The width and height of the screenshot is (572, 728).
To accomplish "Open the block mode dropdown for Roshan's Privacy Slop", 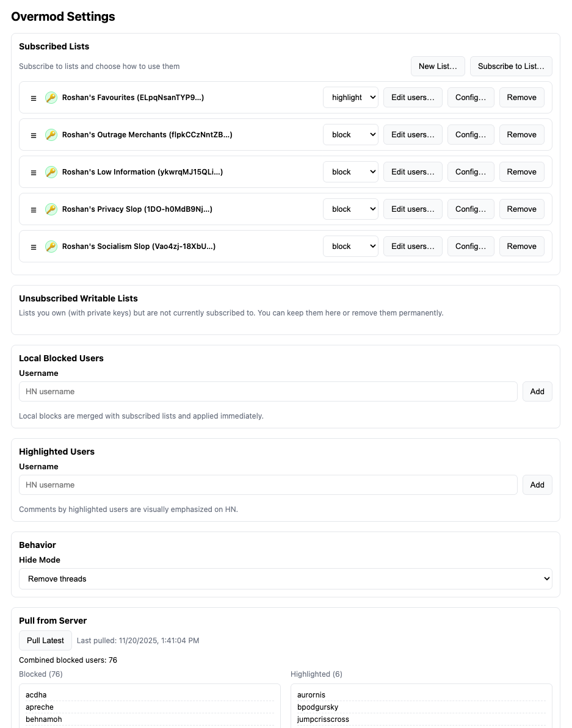I will pyautogui.click(x=350, y=209).
